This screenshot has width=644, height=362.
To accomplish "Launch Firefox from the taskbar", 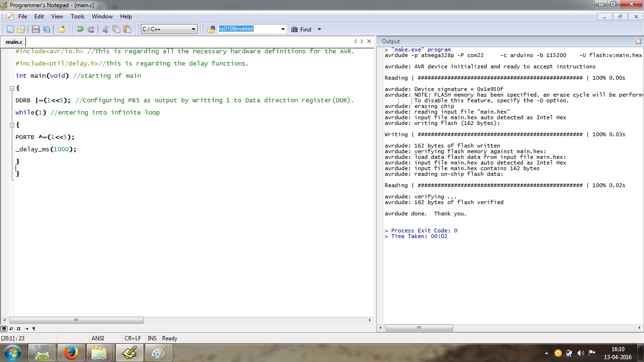I will pos(71,353).
